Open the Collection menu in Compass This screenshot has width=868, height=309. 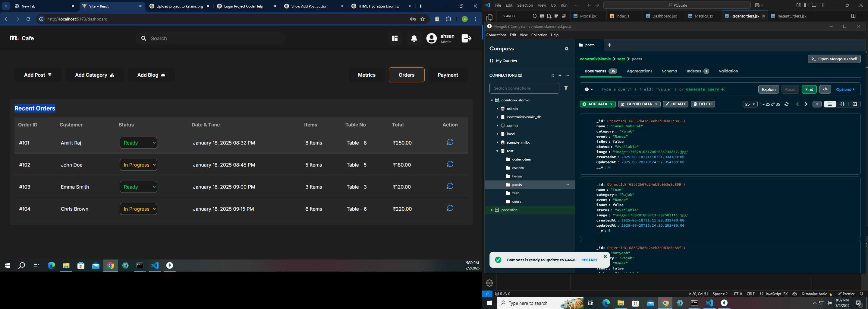coord(539,35)
